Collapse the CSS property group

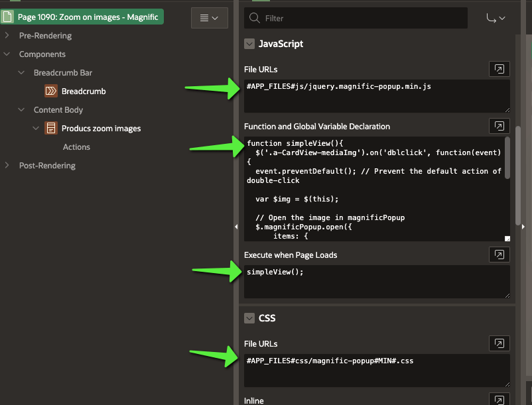click(x=249, y=318)
